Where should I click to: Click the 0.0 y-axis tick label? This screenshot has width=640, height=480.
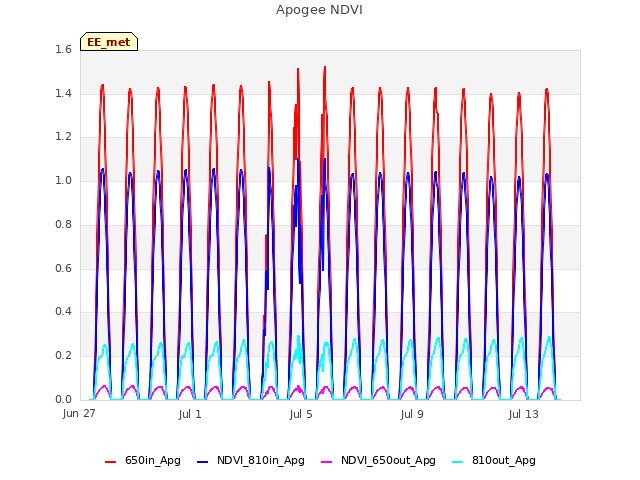pyautogui.click(x=63, y=399)
